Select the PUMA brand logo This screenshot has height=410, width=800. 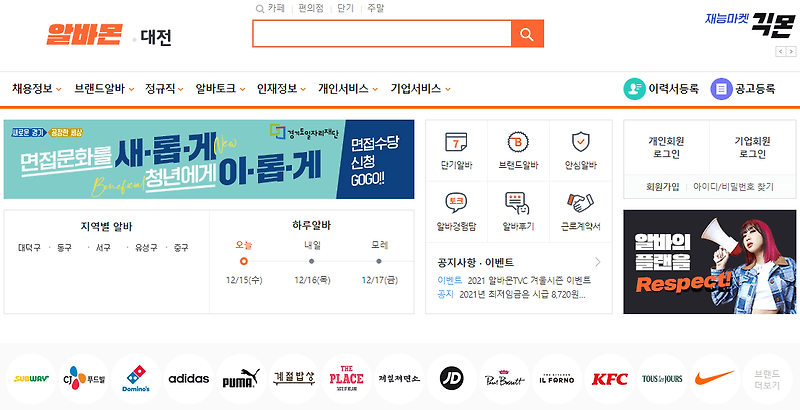tap(241, 379)
